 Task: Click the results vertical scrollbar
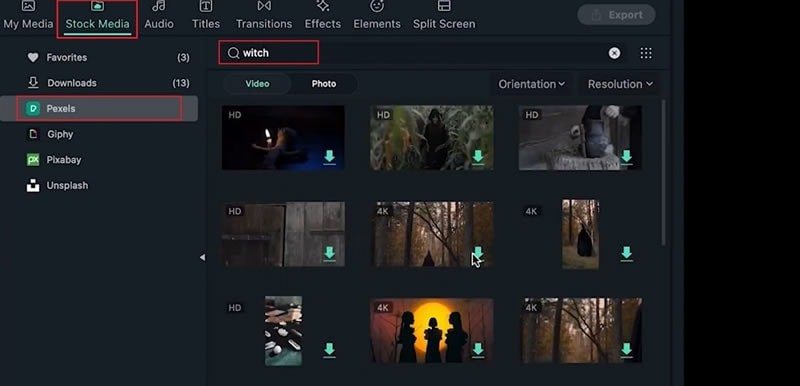663,173
